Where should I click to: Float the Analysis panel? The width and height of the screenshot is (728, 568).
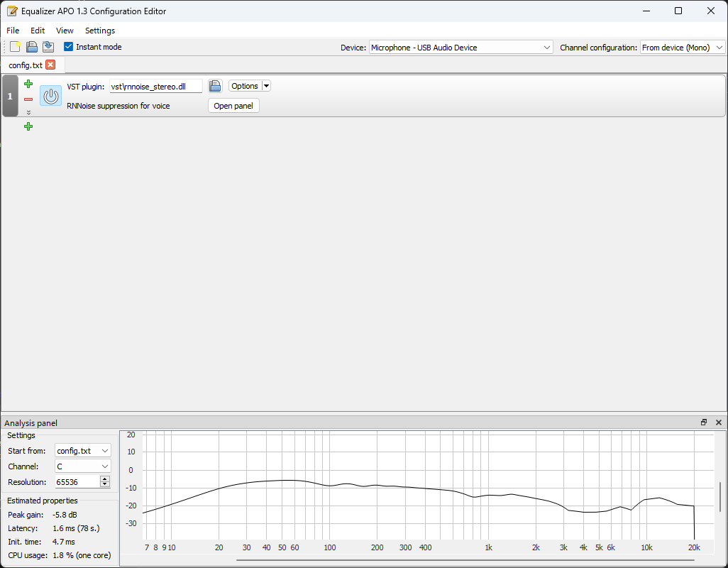coord(704,422)
